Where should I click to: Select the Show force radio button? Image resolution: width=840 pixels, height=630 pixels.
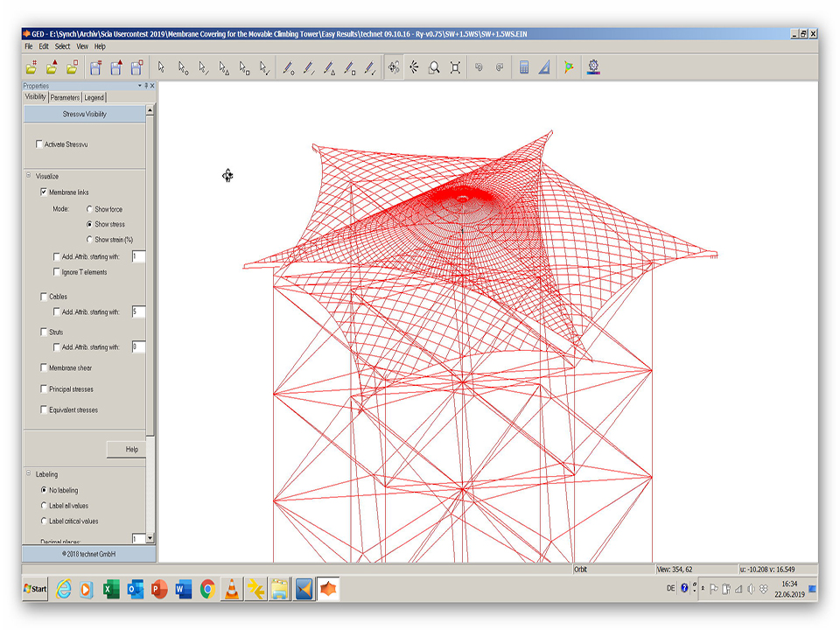coord(89,209)
